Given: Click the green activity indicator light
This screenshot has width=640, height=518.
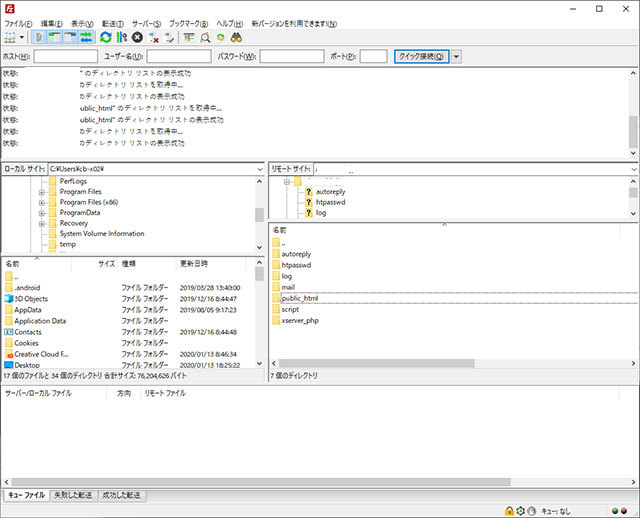Looking at the screenshot, I should 615,511.
